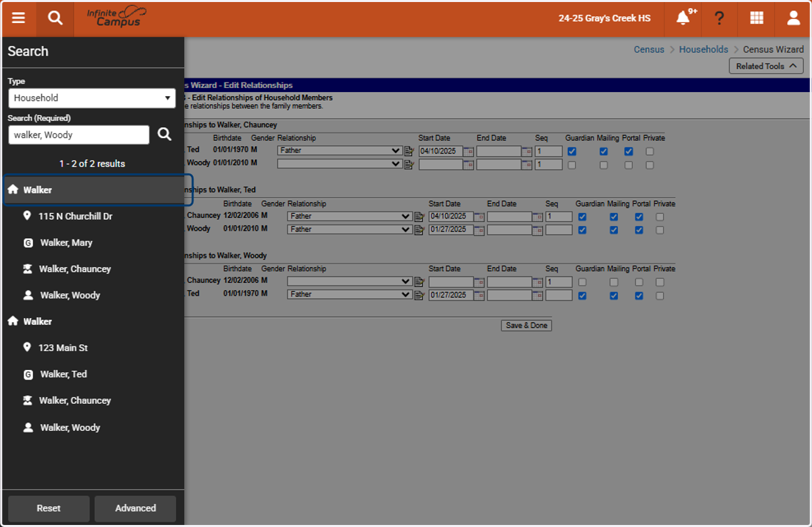Click house icon of first Walker household

(x=13, y=190)
